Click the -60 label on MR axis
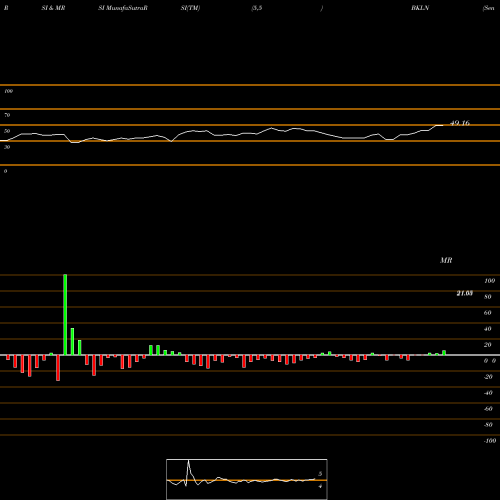 tap(488, 409)
